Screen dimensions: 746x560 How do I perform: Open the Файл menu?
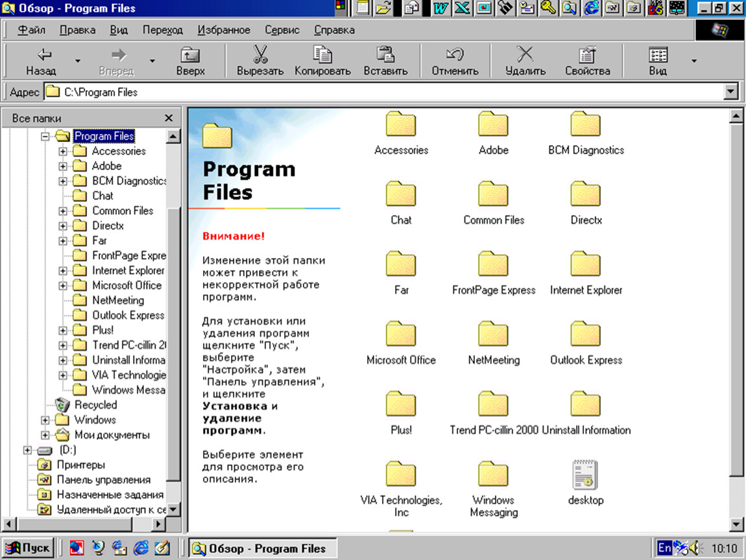(x=31, y=30)
